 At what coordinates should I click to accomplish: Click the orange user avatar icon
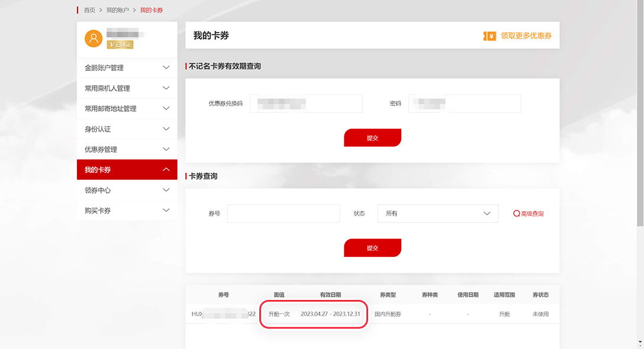coord(94,38)
